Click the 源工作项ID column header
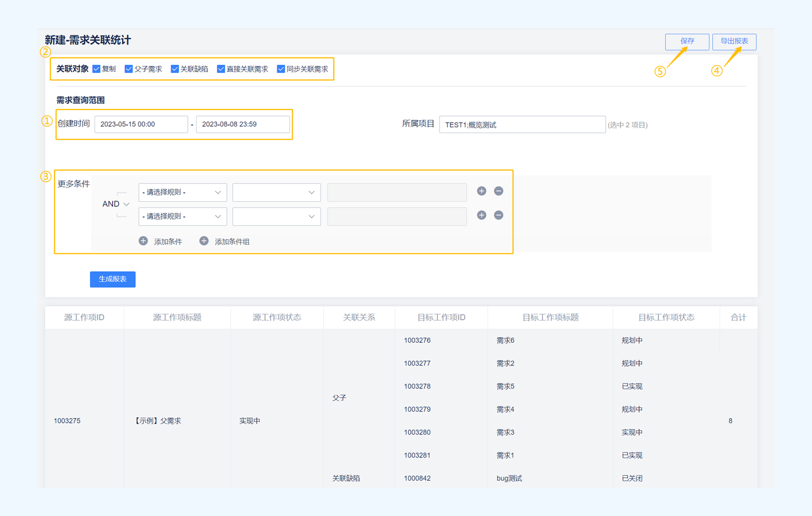The image size is (812, 516). click(x=84, y=318)
